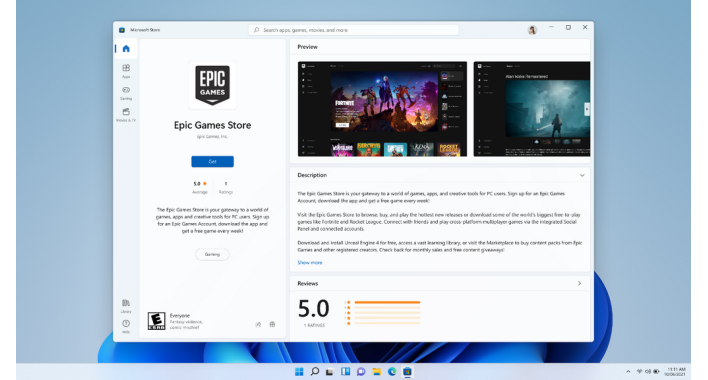Click the battery icon in the system tray
The image size is (708, 380).
(656, 371)
